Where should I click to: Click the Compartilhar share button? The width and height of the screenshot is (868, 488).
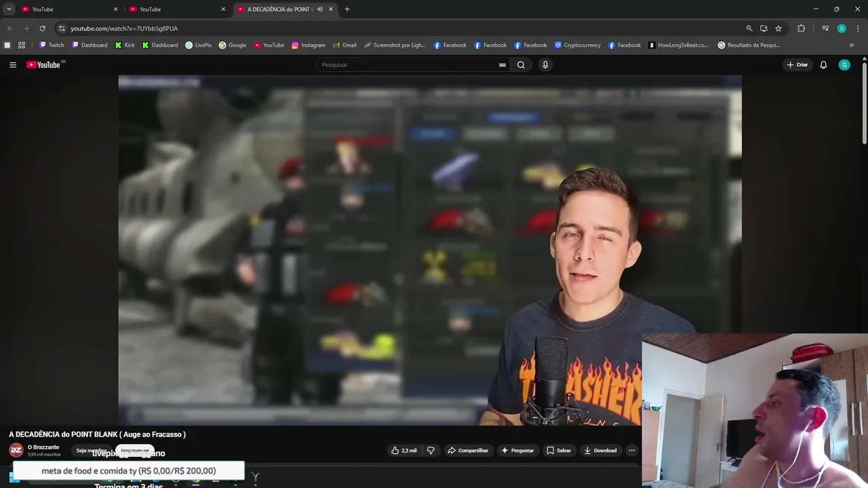pos(468,451)
